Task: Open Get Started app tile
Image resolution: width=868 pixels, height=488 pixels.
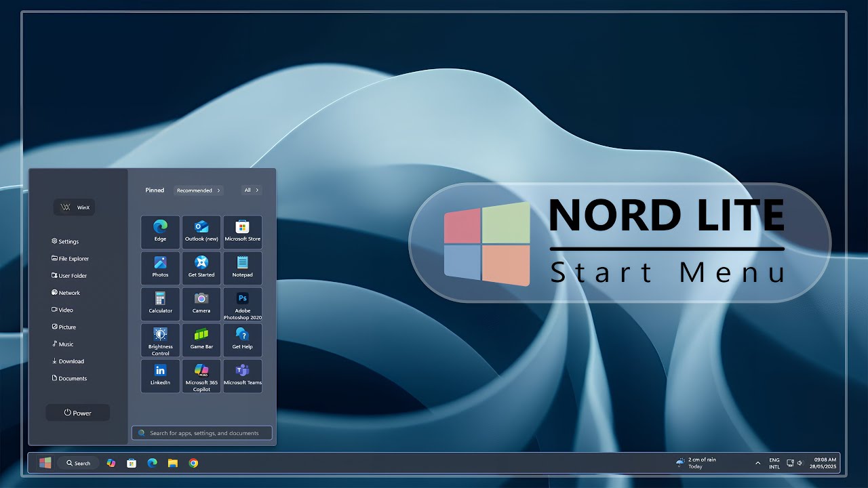Action: (x=201, y=268)
